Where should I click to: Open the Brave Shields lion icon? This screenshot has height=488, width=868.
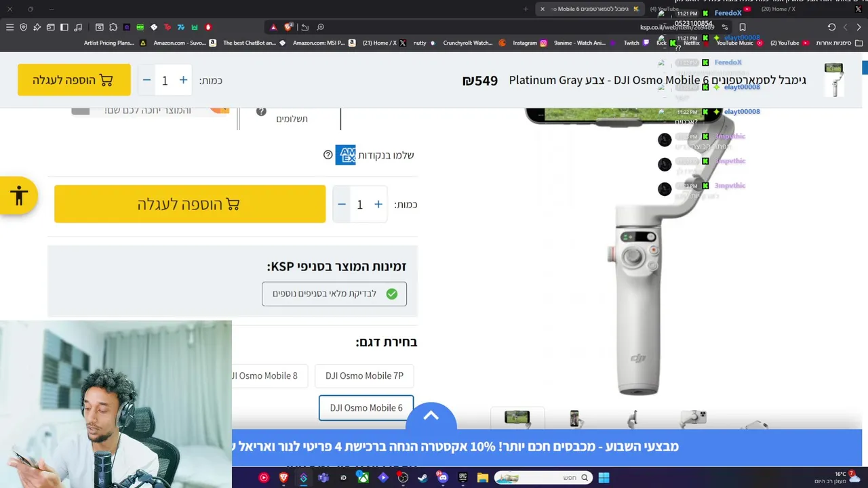288,27
